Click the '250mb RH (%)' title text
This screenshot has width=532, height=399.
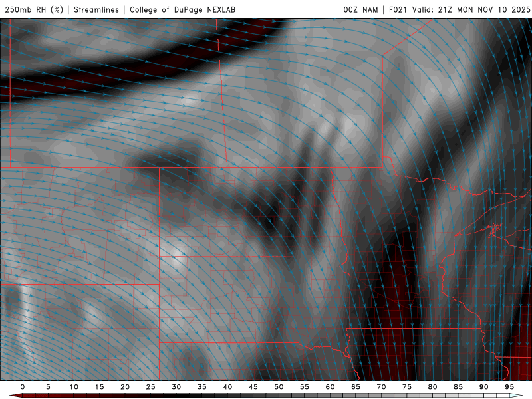(34, 9)
